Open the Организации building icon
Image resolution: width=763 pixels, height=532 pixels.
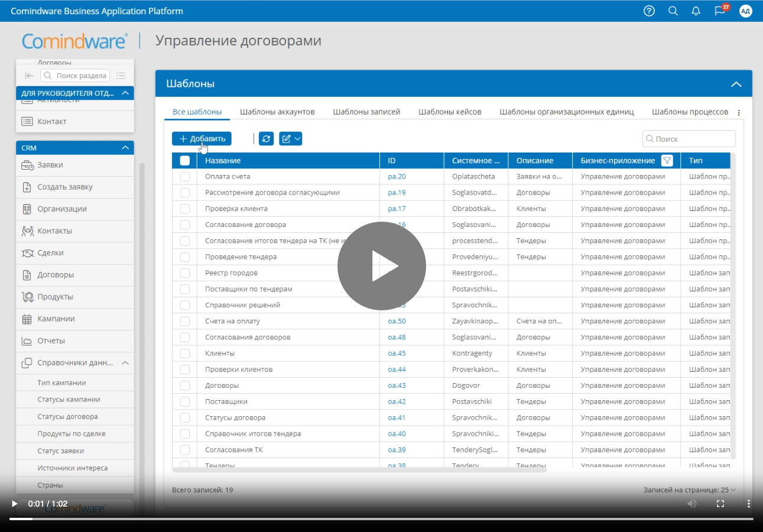pyautogui.click(x=27, y=209)
